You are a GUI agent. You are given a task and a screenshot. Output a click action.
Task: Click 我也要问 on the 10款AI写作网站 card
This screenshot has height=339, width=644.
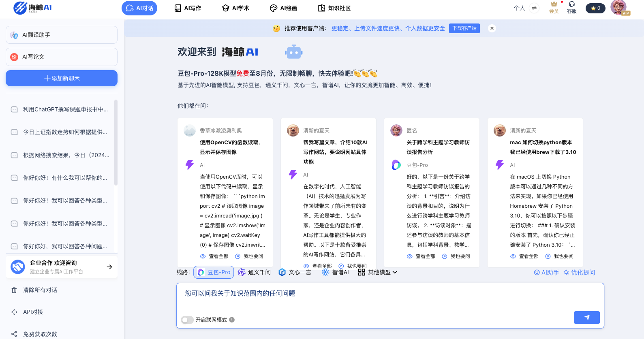(353, 266)
